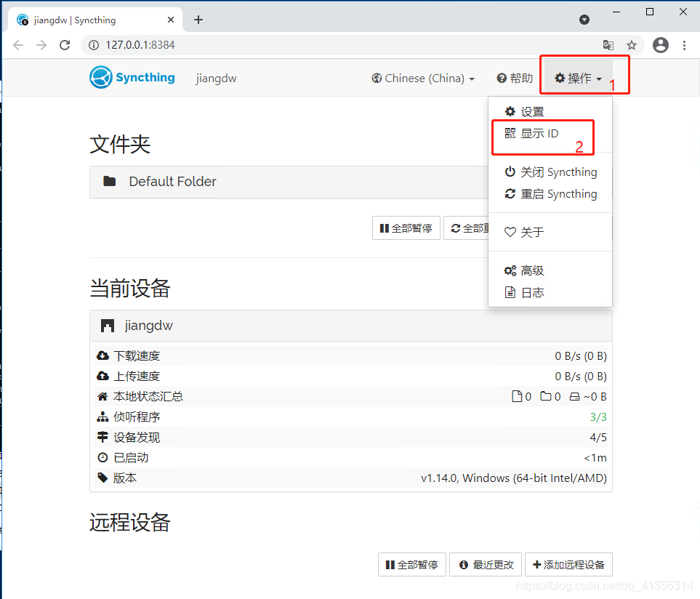
Task: Collapse the jiangdw device panel
Action: click(x=351, y=326)
